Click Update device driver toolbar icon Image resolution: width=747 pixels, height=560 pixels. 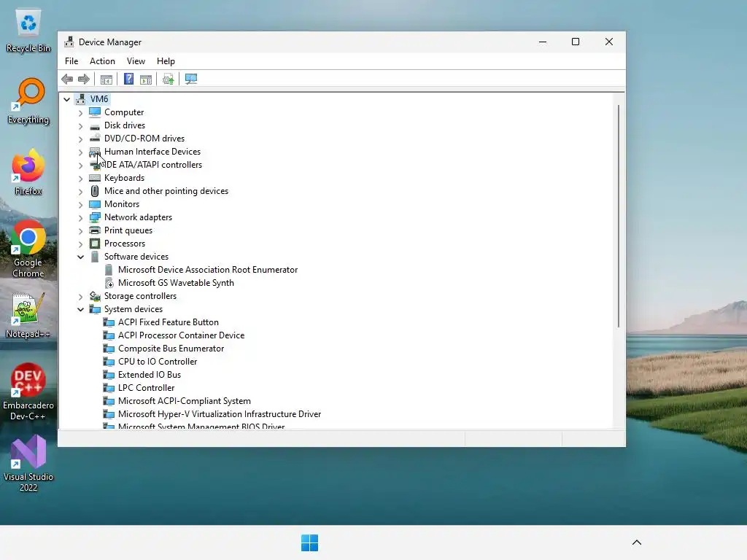coord(169,79)
